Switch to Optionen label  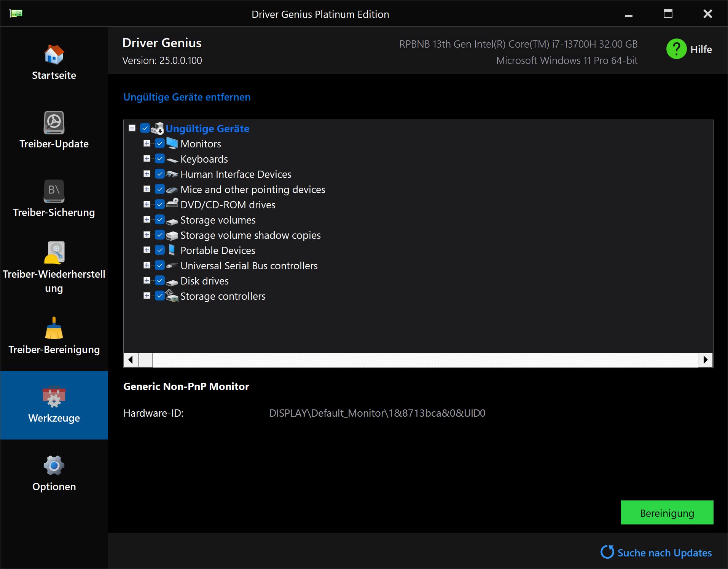(x=54, y=487)
